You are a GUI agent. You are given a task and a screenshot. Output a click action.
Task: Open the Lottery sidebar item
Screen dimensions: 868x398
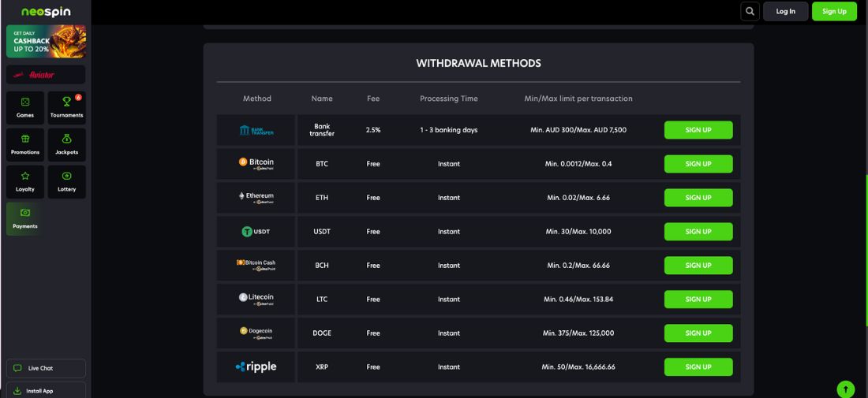pos(66,182)
